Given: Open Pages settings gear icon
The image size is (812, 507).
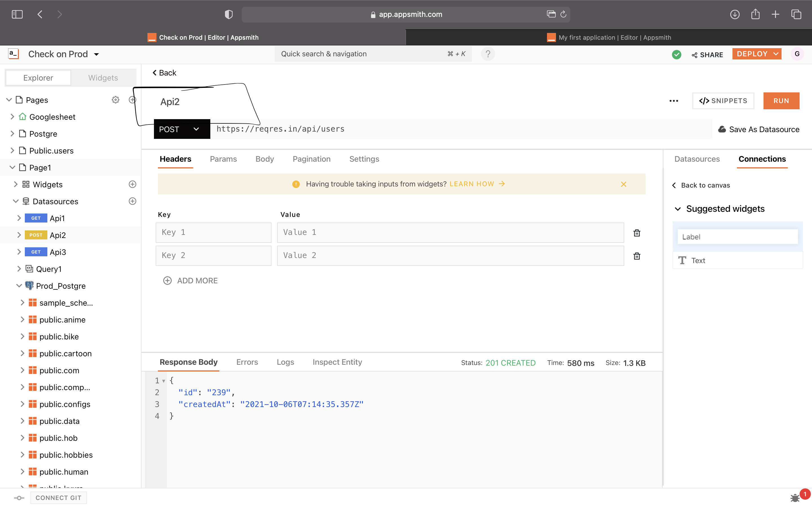Looking at the screenshot, I should (115, 100).
